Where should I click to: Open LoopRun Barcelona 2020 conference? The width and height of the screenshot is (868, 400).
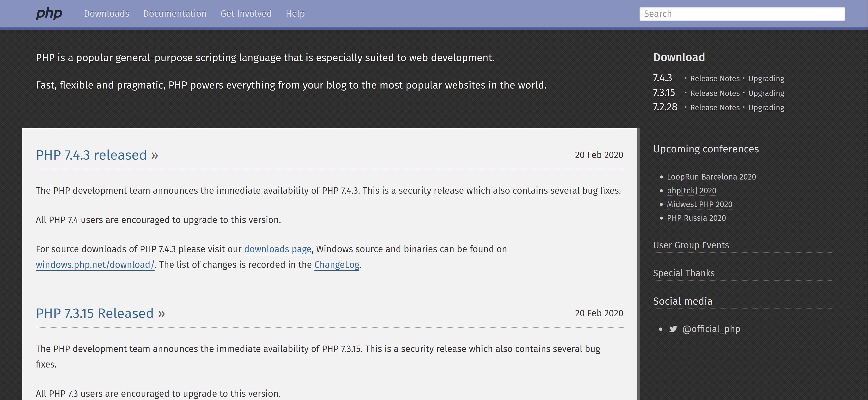pos(711,177)
